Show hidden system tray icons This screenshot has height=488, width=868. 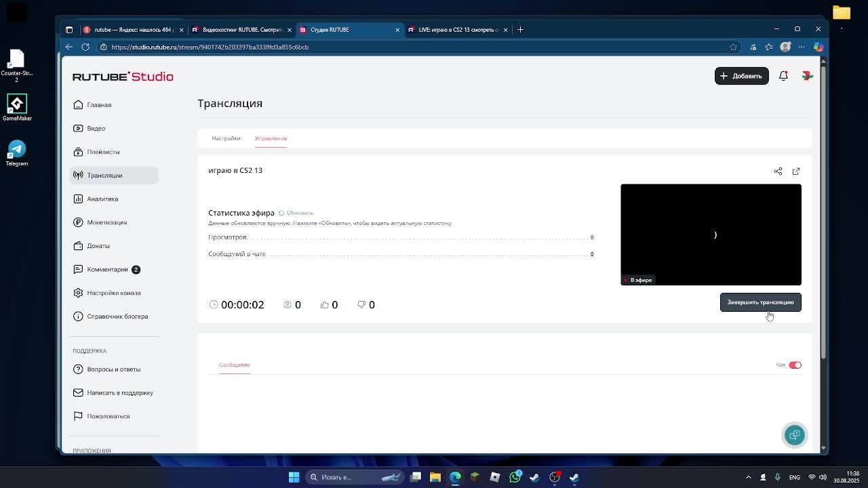pos(749,477)
